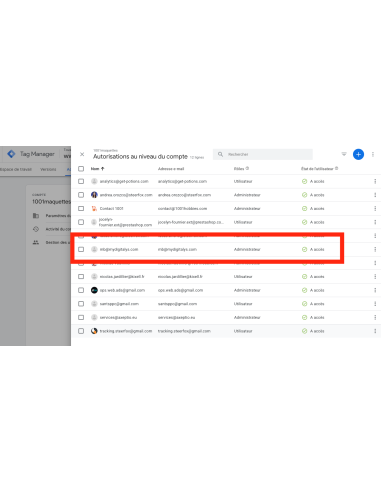The height and width of the screenshot is (492, 381).
Task: Tick the select-all checkbox in the header row
Action: [81, 169]
